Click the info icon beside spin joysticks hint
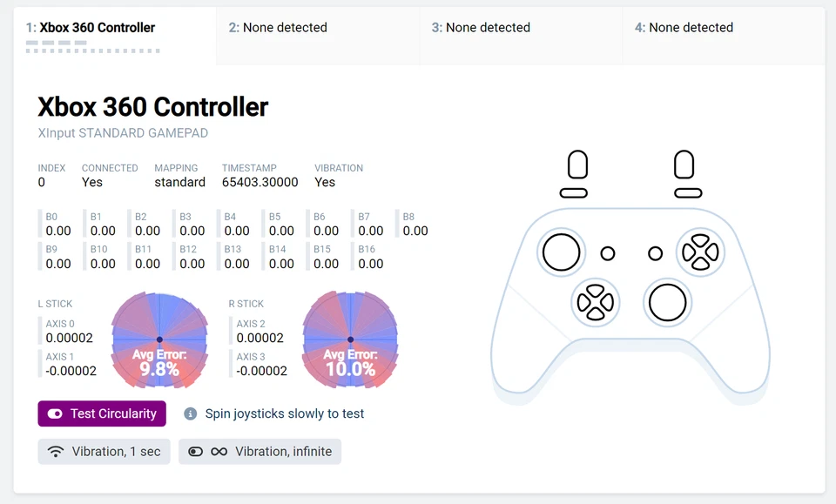Screen dimensions: 836x504 191,413
